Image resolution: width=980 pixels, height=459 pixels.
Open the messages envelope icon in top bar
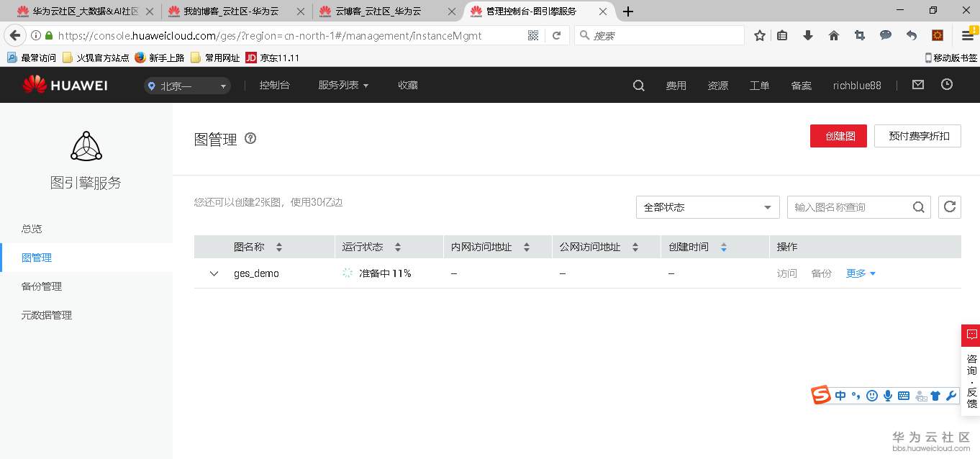[x=917, y=84]
